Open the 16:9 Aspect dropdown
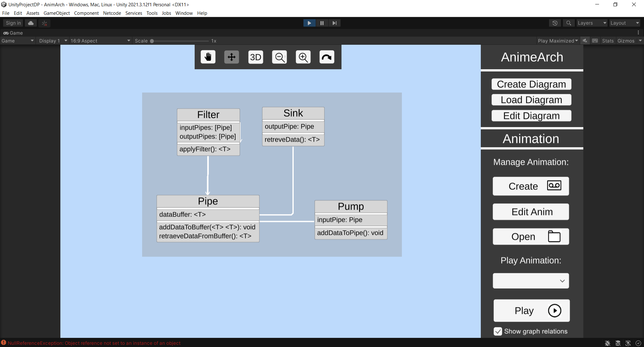644x347 pixels. coord(100,41)
